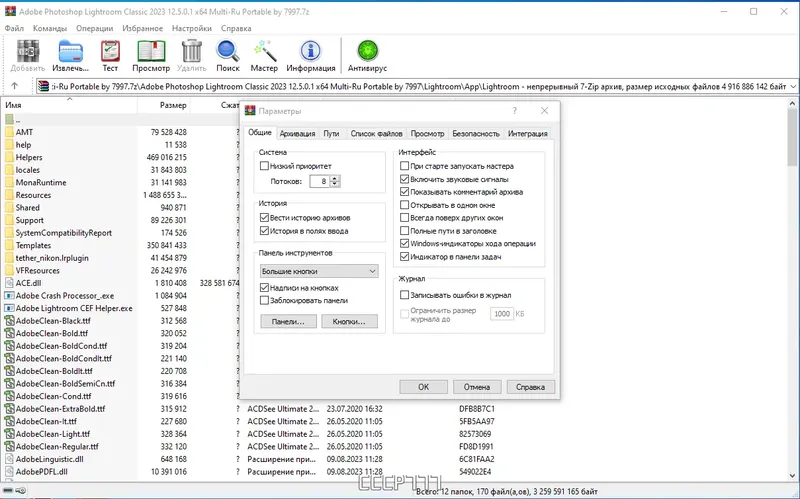The width and height of the screenshot is (800, 499).
Task: Go up one folder level arrow
Action: (x=14, y=86)
